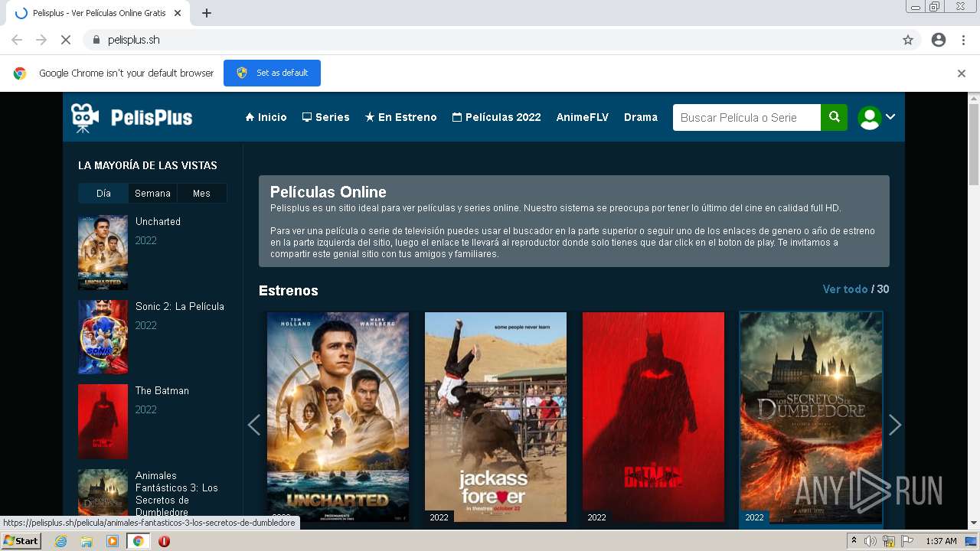Image resolution: width=980 pixels, height=551 pixels.
Task: Click the Sonic 2 sidebar poster
Action: click(103, 337)
